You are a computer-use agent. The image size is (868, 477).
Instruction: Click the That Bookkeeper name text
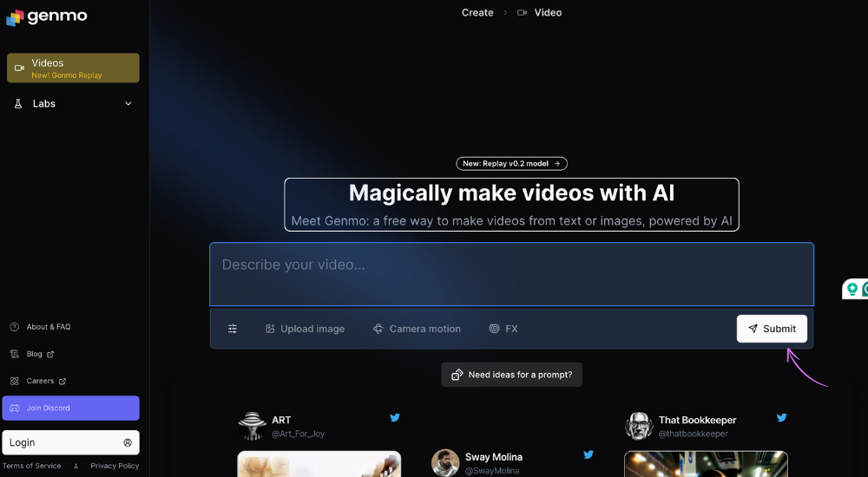(698, 420)
